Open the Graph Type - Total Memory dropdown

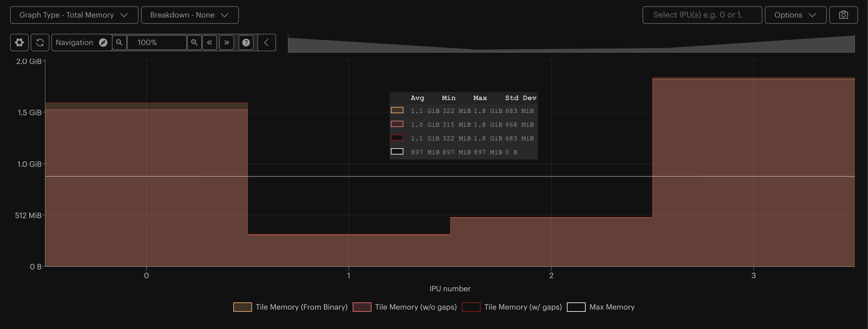tap(74, 15)
